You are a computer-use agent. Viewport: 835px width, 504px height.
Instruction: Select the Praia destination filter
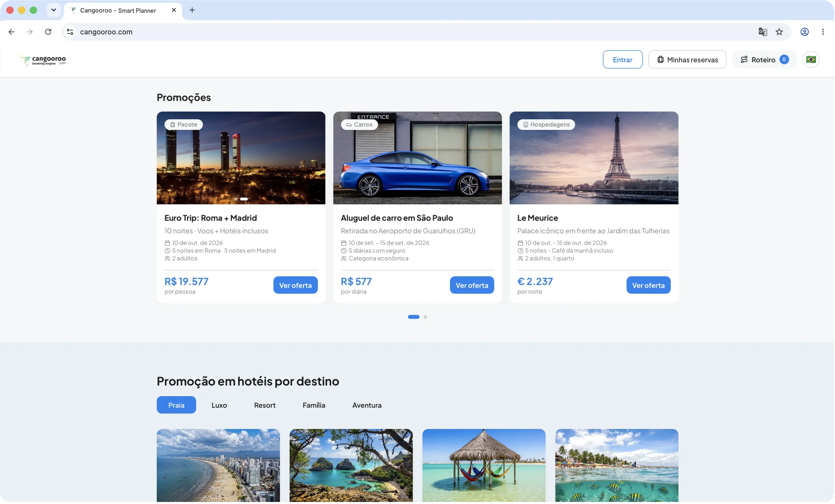tap(176, 405)
